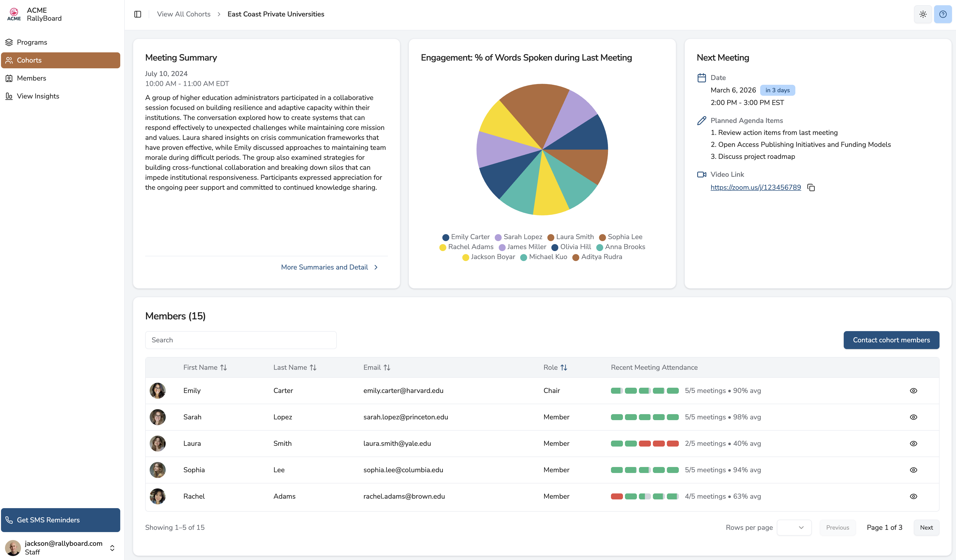Open help via question mark icon
The width and height of the screenshot is (956, 560).
[x=943, y=14]
